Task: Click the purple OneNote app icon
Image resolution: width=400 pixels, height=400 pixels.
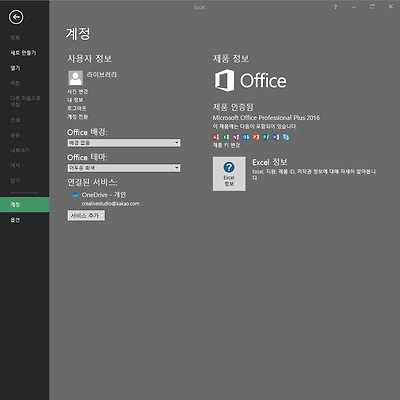Action: pos(236,137)
